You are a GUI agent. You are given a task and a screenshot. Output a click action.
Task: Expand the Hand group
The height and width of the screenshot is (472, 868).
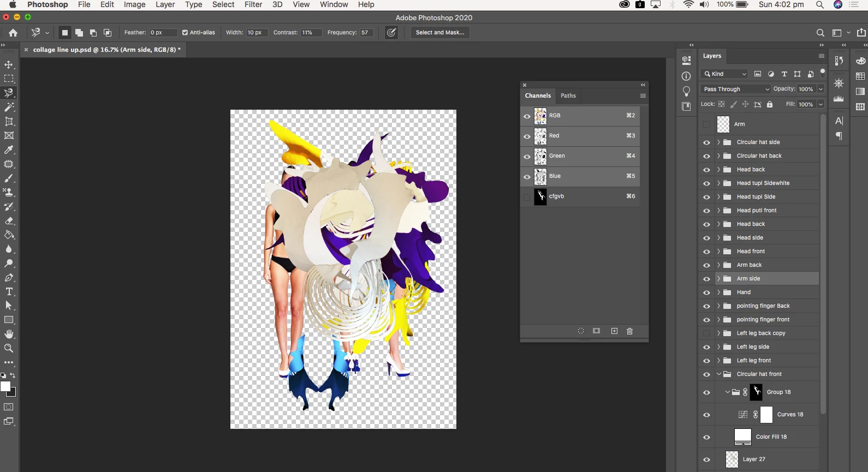(x=718, y=292)
